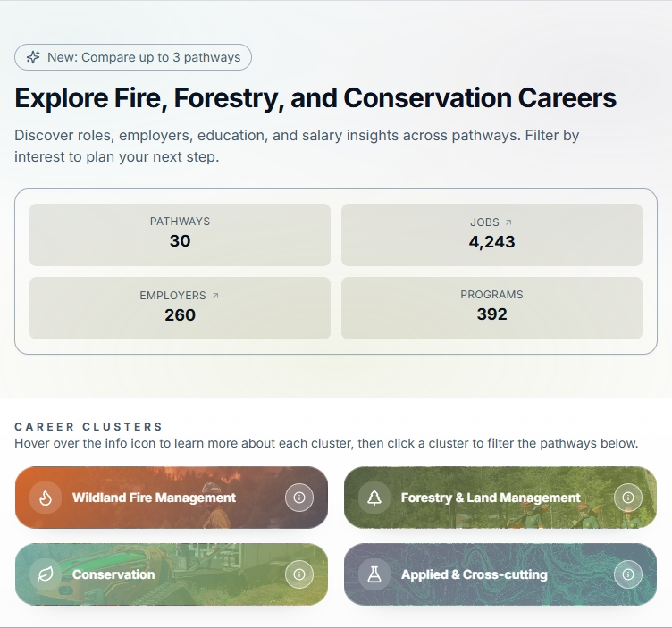Filter pathways by the Conservation cluster name

pos(113,574)
